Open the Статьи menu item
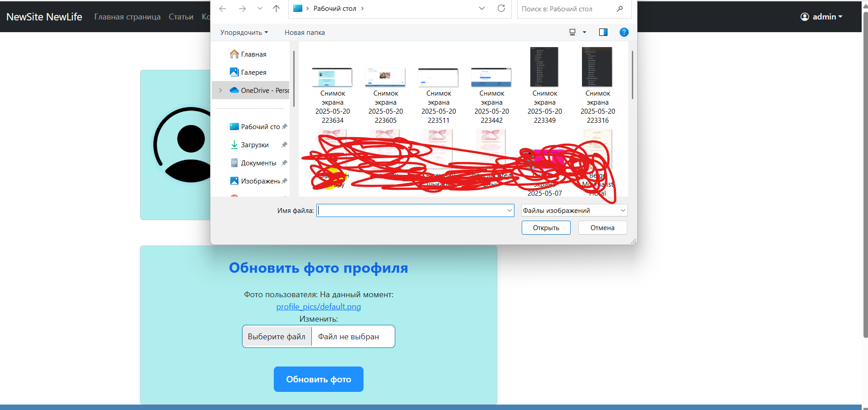Viewport: 868px width, 410px height. tap(180, 17)
